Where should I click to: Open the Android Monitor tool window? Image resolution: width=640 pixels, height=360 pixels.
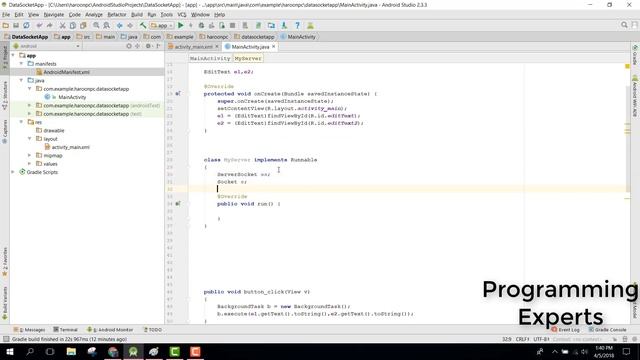point(110,330)
